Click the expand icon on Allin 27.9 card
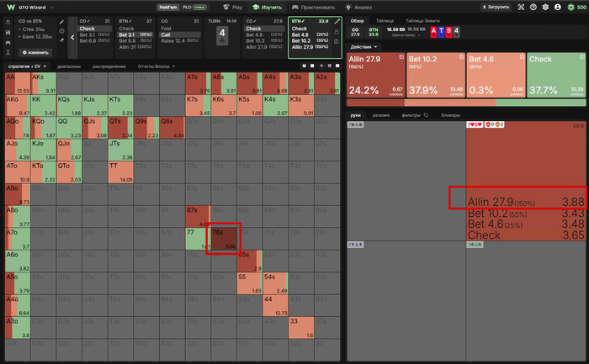Image resolution: width=589 pixels, height=364 pixels. coord(401,56)
